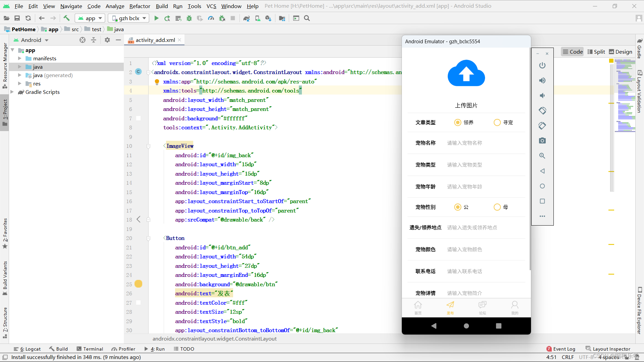Open the gzh bclx device dropdown
Screen dimensions: 644x362
[x=129, y=18]
